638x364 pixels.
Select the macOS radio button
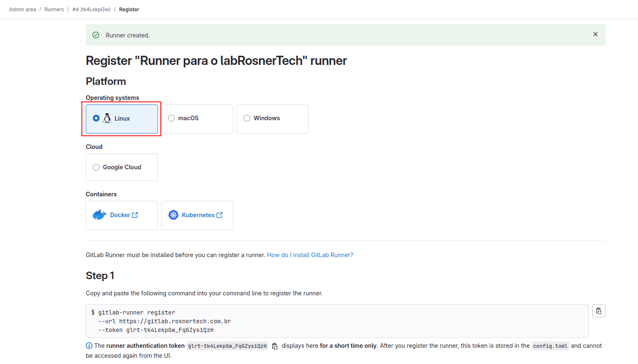pos(172,118)
